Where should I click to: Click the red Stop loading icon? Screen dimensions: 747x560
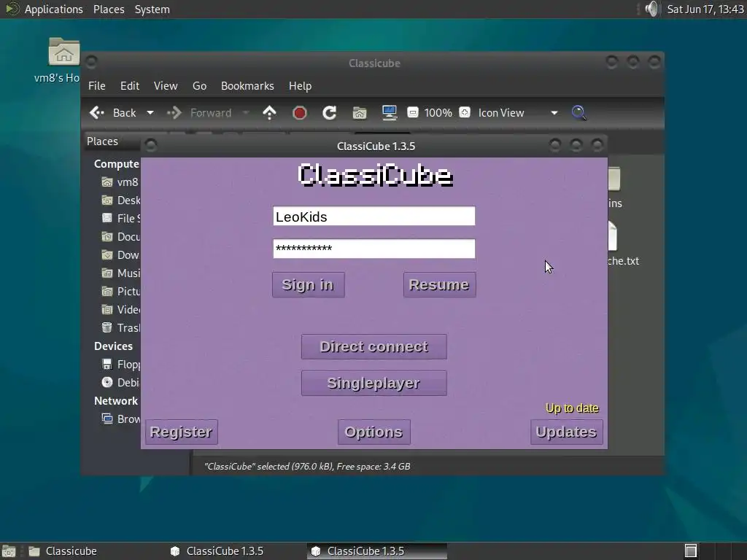click(x=300, y=113)
